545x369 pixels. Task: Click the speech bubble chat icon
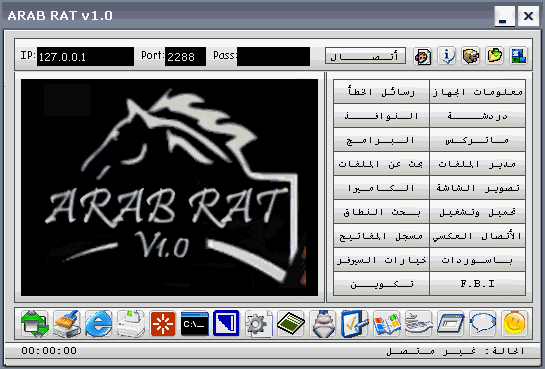[x=483, y=324]
